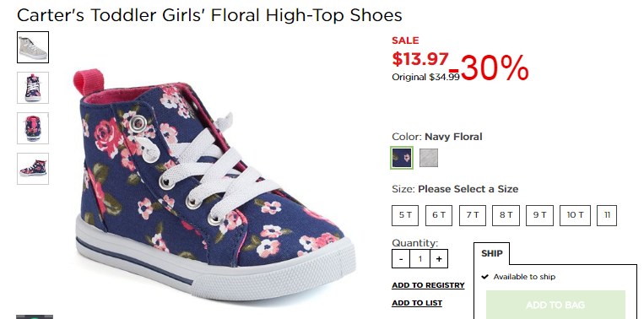644x319 pixels.
Task: Choose size 7 T
Action: pos(473,215)
